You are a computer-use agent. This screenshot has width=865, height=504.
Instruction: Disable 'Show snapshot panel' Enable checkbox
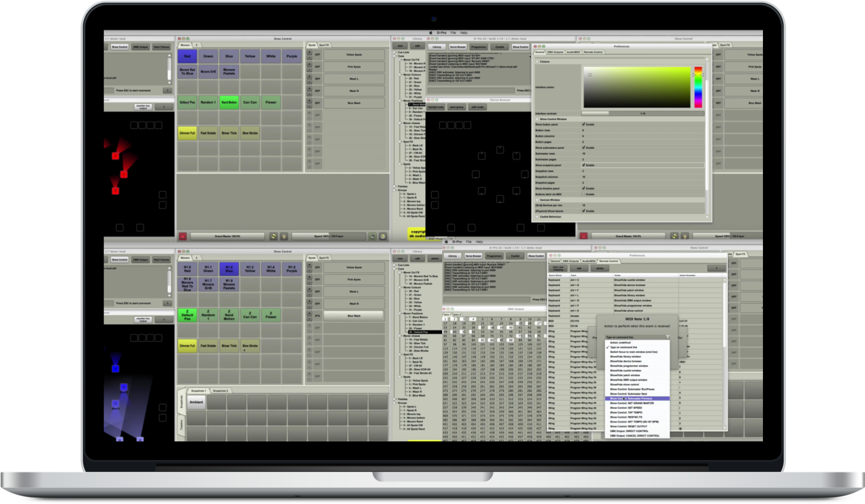[x=584, y=165]
